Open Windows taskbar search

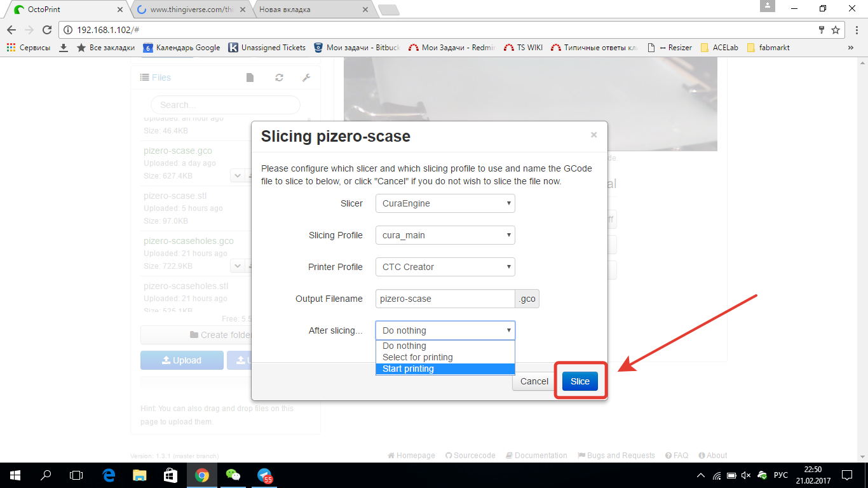[46, 475]
